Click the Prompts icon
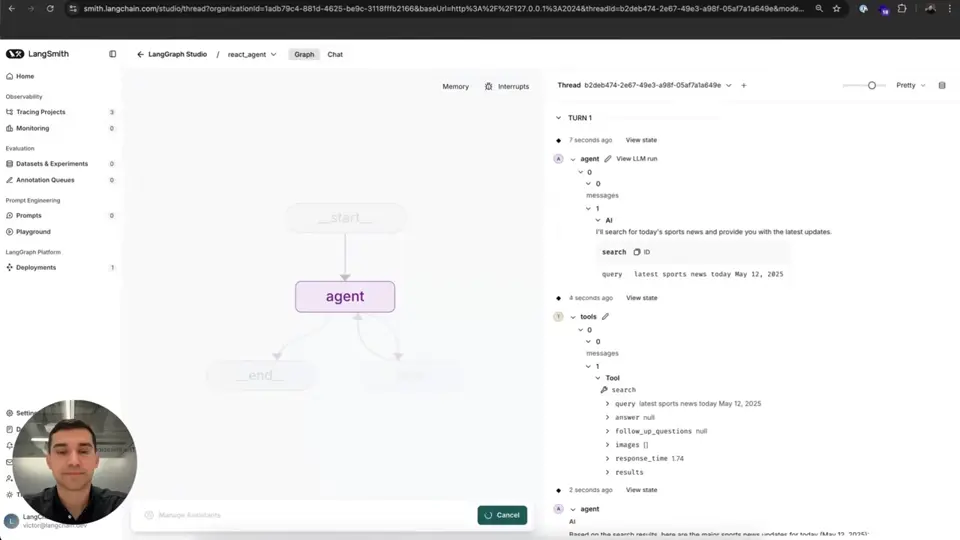The width and height of the screenshot is (960, 540). tap(9, 216)
